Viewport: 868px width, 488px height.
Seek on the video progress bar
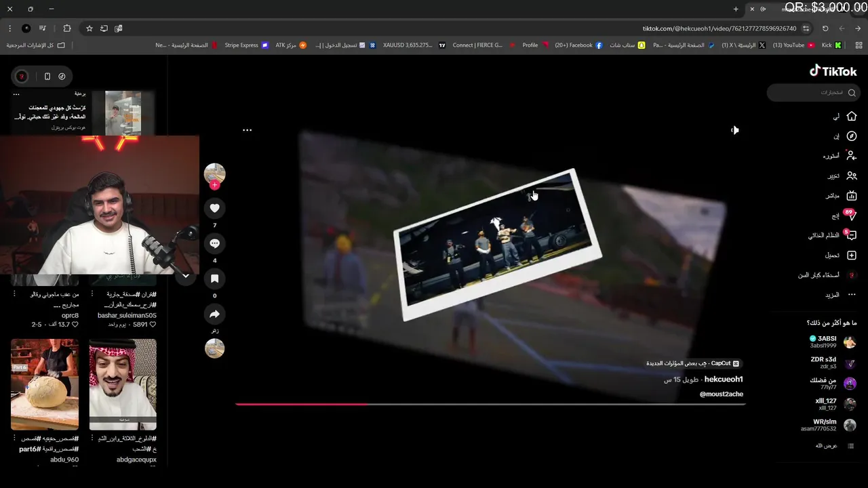click(490, 404)
